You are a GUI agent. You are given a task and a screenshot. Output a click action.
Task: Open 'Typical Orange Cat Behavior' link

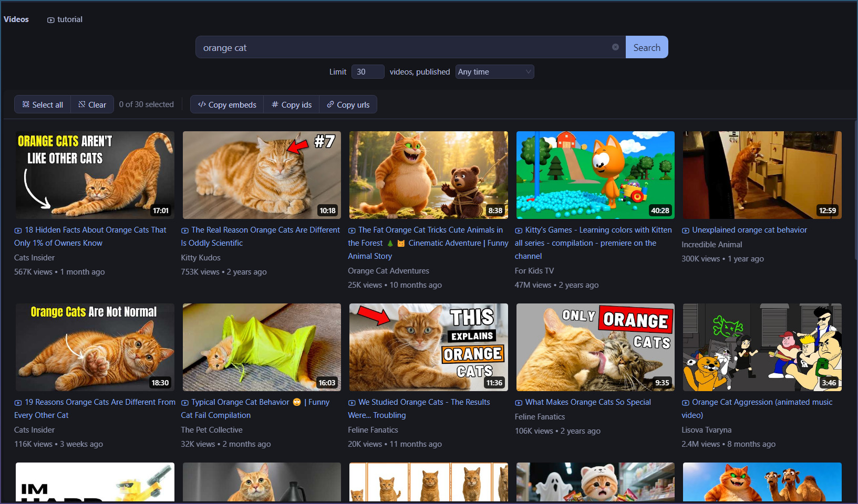click(255, 408)
